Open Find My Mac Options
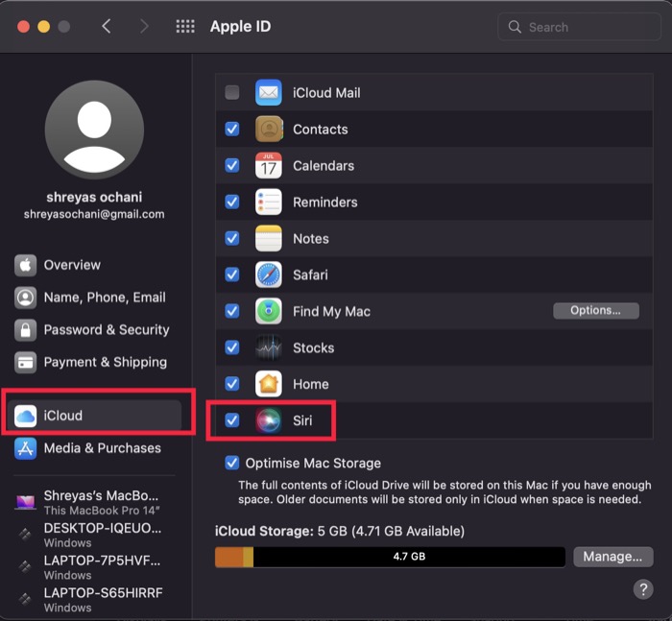This screenshot has width=672, height=621. pos(596,311)
